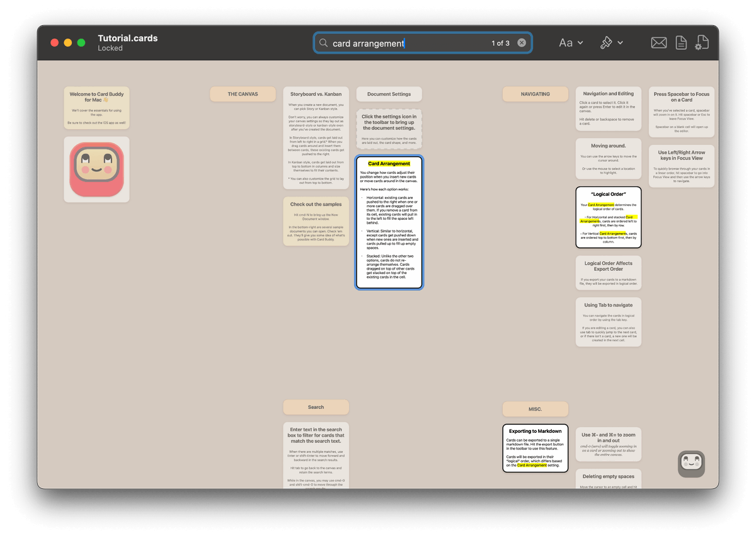The width and height of the screenshot is (756, 538).
Task: Click the envelope share icon
Action: point(659,43)
